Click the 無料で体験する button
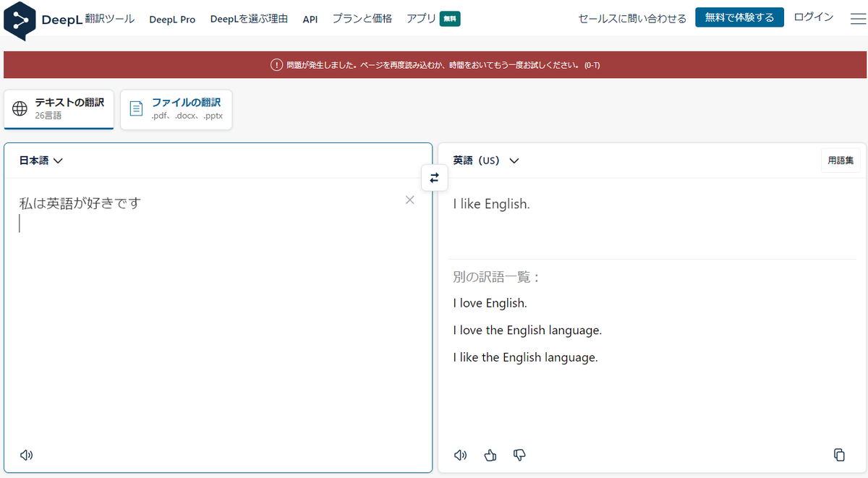The image size is (868, 478). pos(739,17)
